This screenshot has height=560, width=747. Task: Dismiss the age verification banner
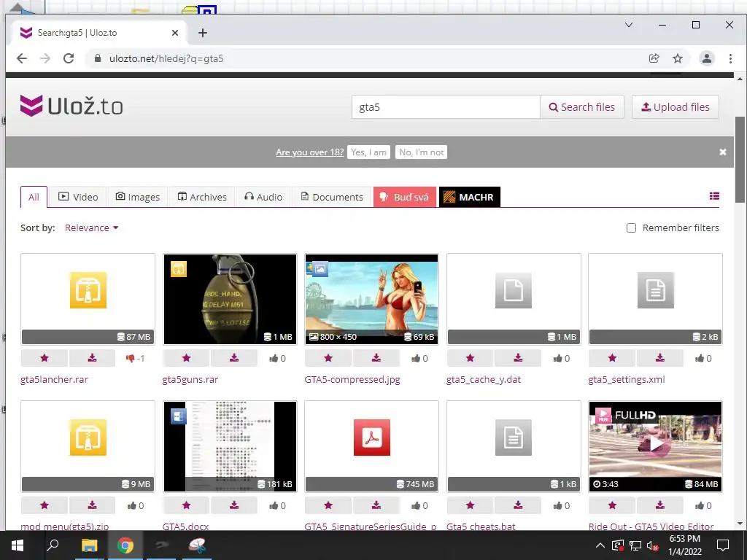click(723, 152)
